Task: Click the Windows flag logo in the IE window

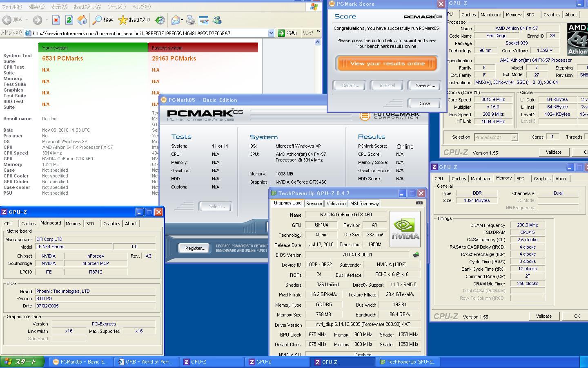Action: [x=314, y=7]
